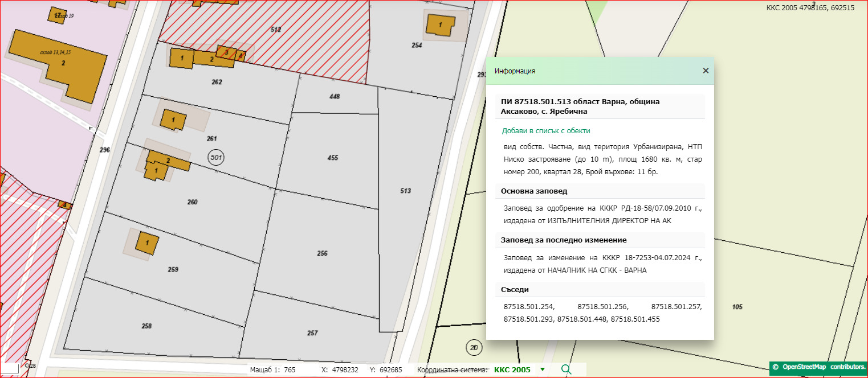
Task: Click parcel 258 on the map
Action: [x=146, y=326]
